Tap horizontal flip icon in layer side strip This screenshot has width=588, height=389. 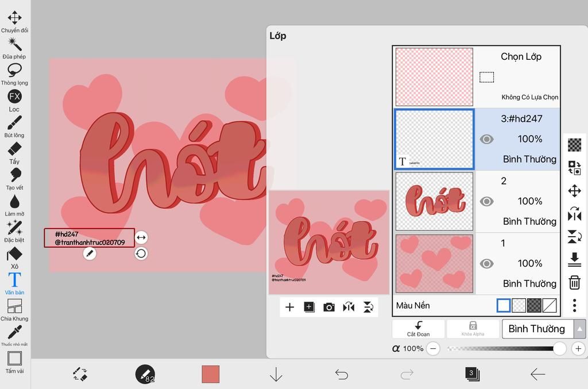pyautogui.click(x=574, y=214)
